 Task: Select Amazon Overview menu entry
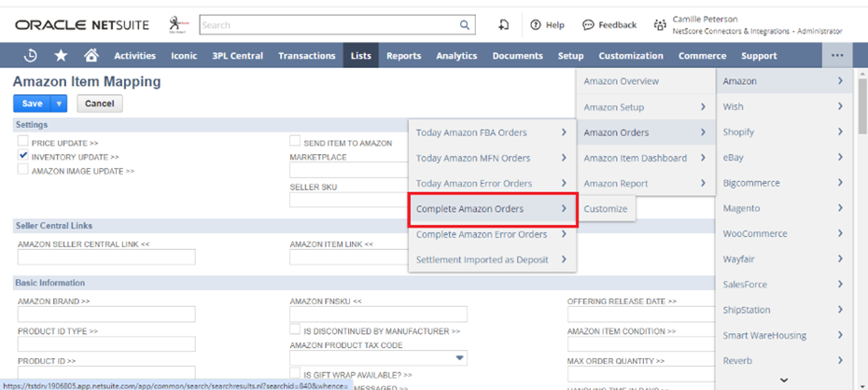646,81
